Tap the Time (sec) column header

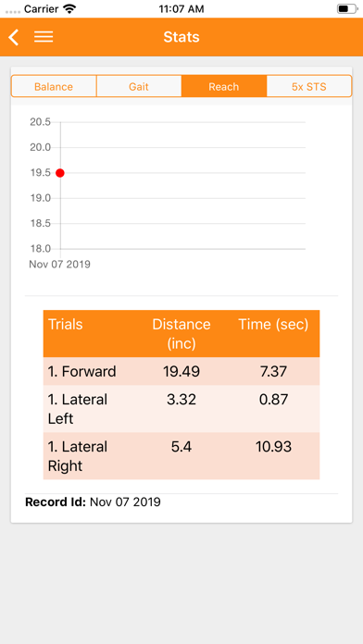coord(273,325)
